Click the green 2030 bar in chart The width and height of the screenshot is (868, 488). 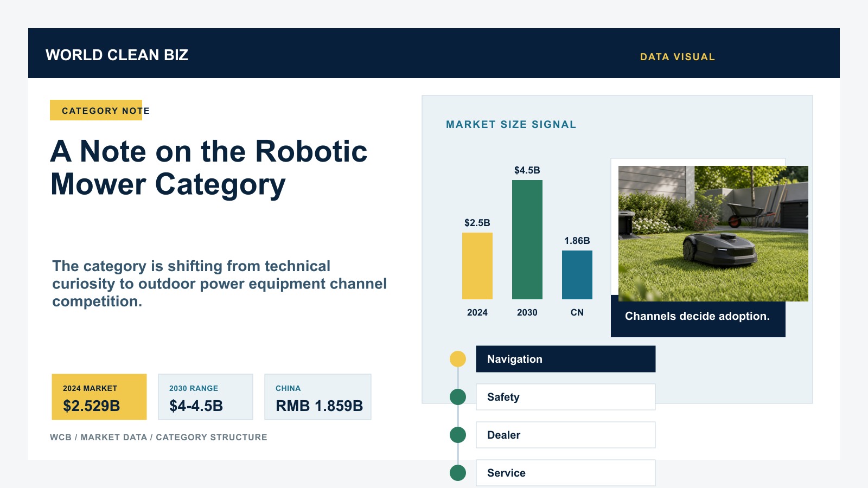point(527,240)
